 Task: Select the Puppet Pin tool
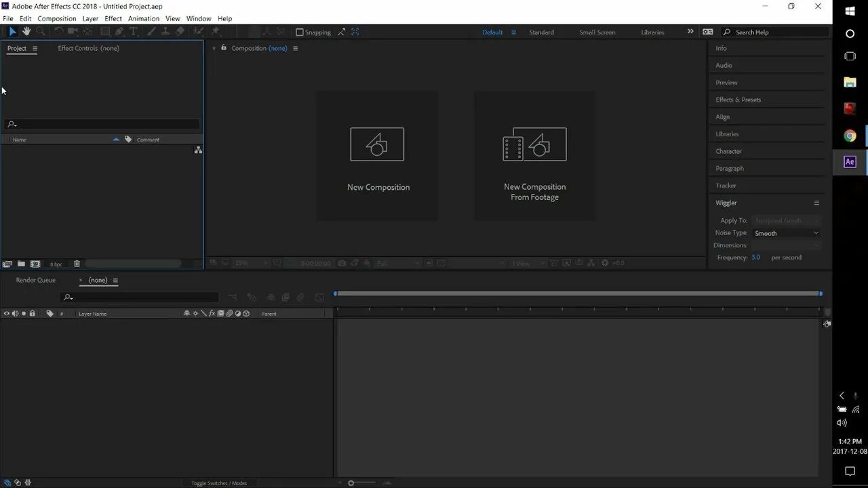pyautogui.click(x=216, y=31)
